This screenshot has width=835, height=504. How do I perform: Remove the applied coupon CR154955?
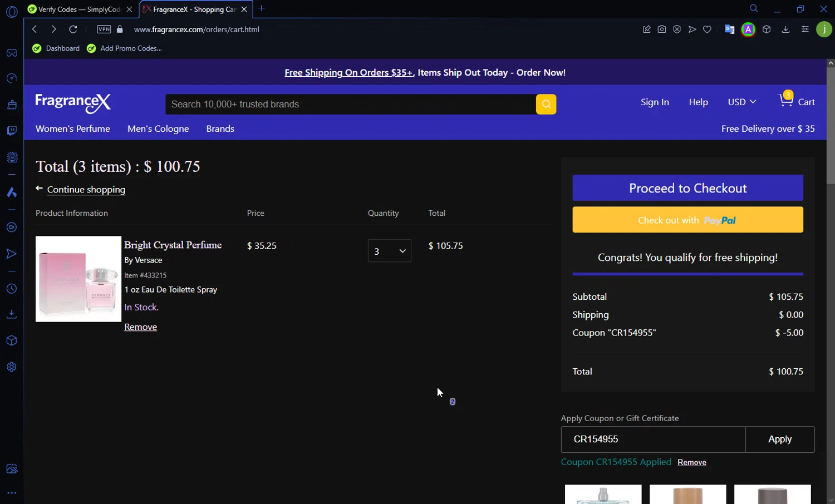pos(692,462)
